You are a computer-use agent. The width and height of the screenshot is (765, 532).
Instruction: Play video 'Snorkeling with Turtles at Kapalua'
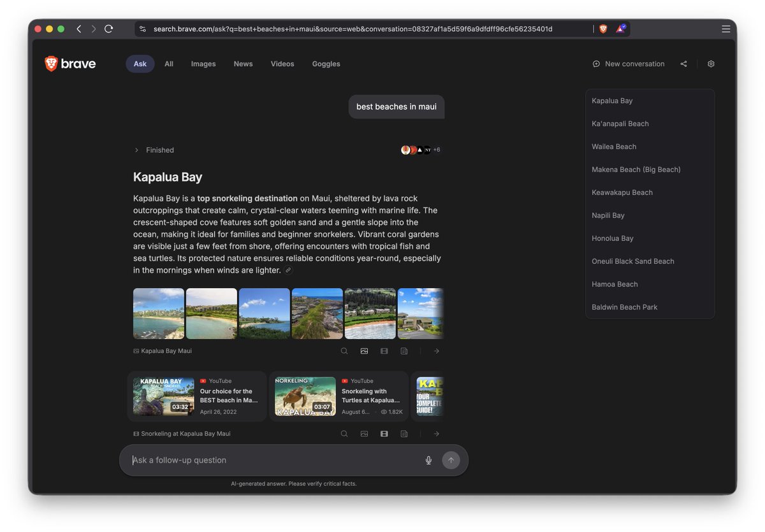click(x=339, y=396)
